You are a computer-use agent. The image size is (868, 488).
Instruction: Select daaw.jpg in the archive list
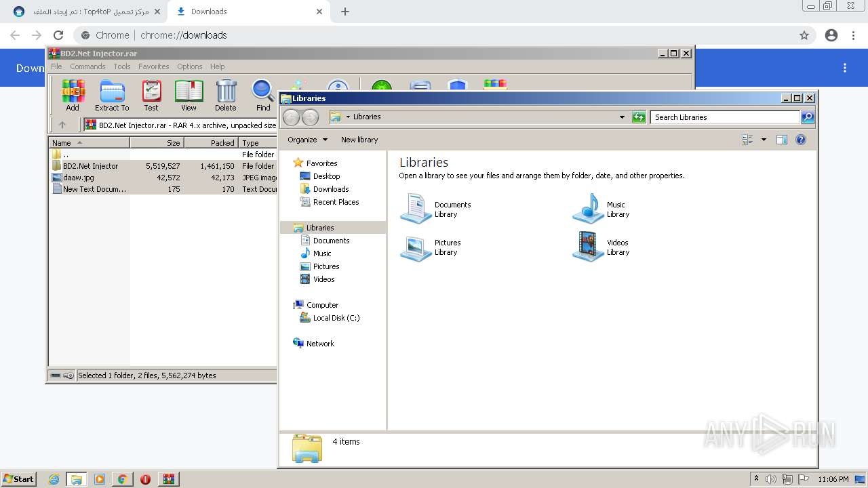click(x=163, y=178)
